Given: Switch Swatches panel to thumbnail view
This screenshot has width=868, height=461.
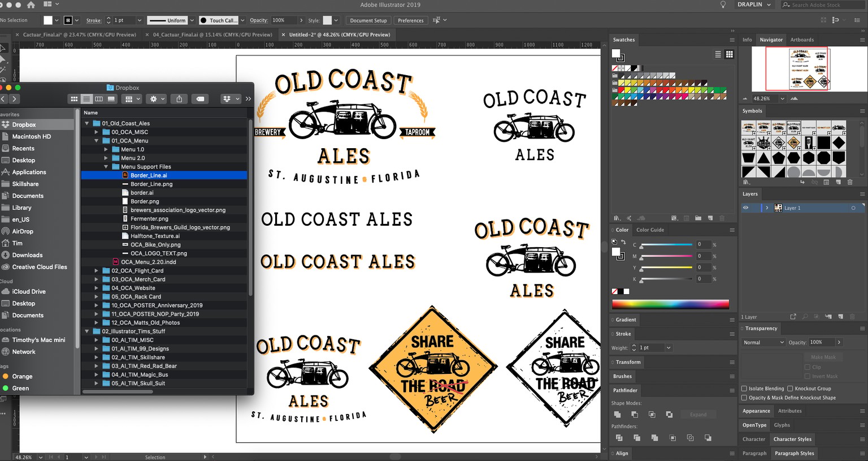Looking at the screenshot, I should point(730,54).
